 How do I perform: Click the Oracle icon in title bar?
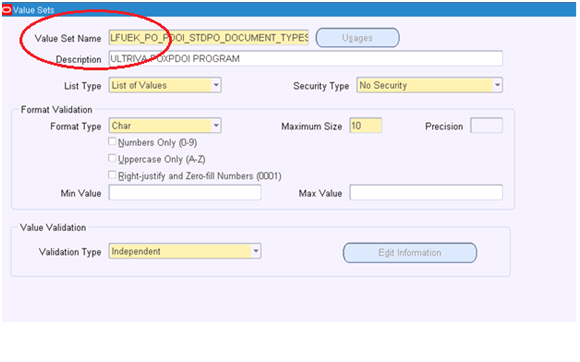coord(7,10)
